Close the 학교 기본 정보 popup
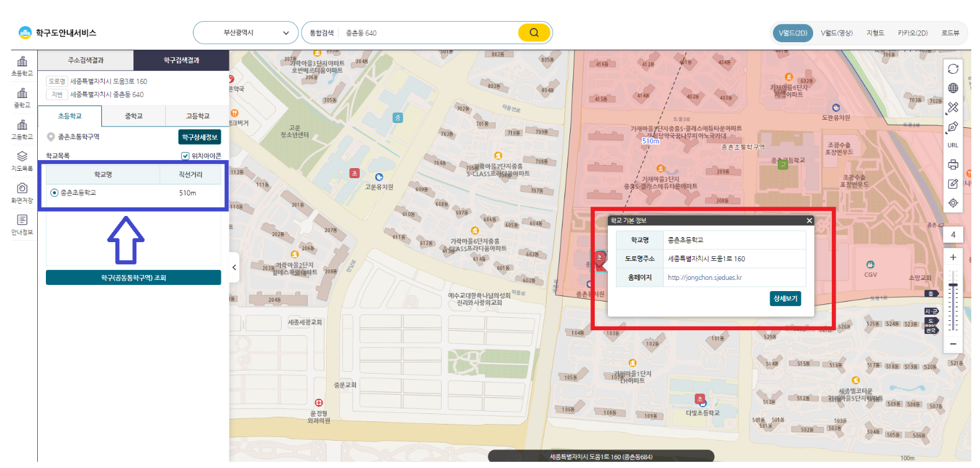This screenshot has height=468, width=980. coord(809,220)
